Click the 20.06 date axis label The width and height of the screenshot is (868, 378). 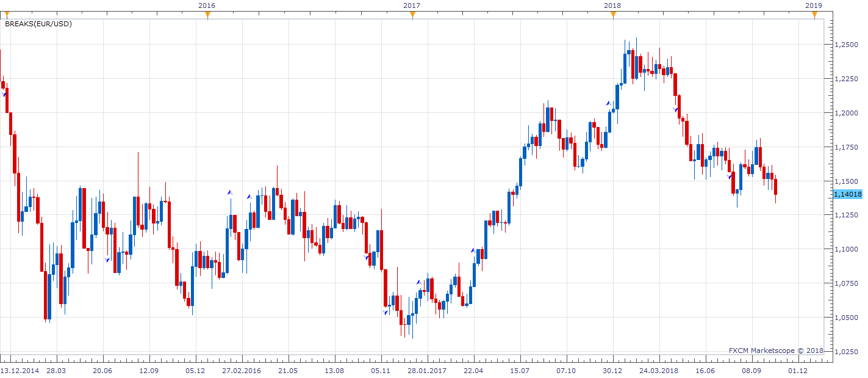102,371
